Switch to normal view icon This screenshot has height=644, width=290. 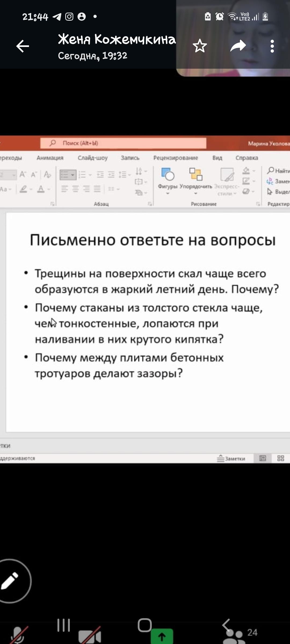click(263, 458)
